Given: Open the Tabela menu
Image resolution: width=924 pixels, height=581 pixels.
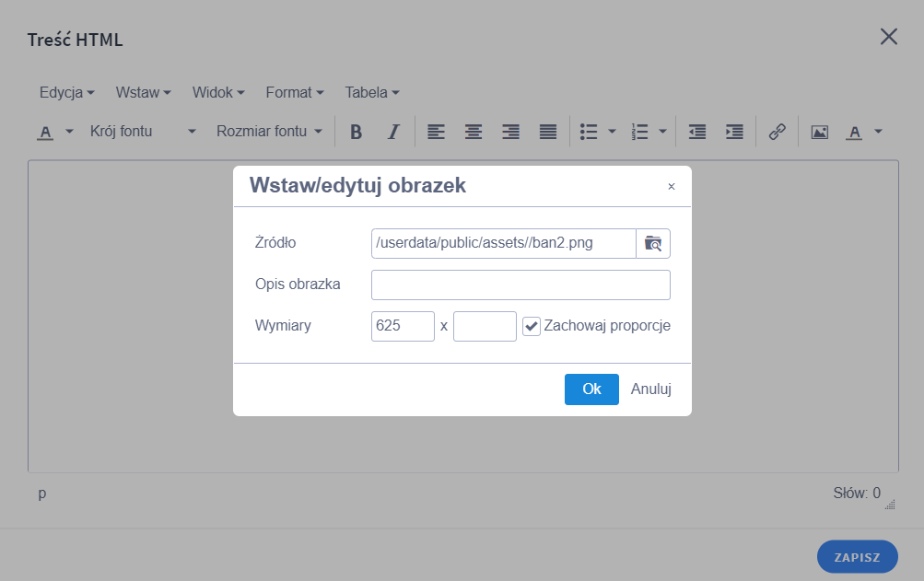Looking at the screenshot, I should pyautogui.click(x=371, y=92).
